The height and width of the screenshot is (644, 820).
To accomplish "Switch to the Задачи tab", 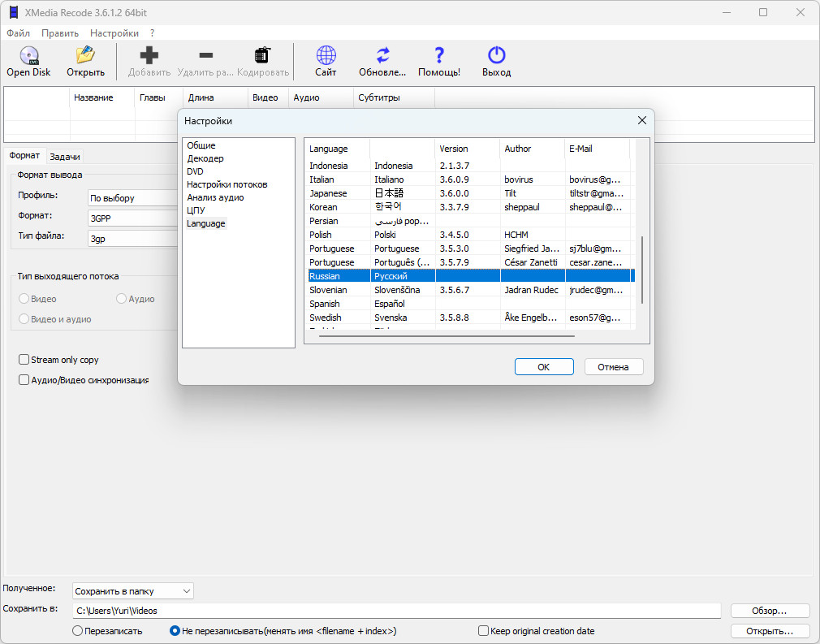I will [x=65, y=157].
